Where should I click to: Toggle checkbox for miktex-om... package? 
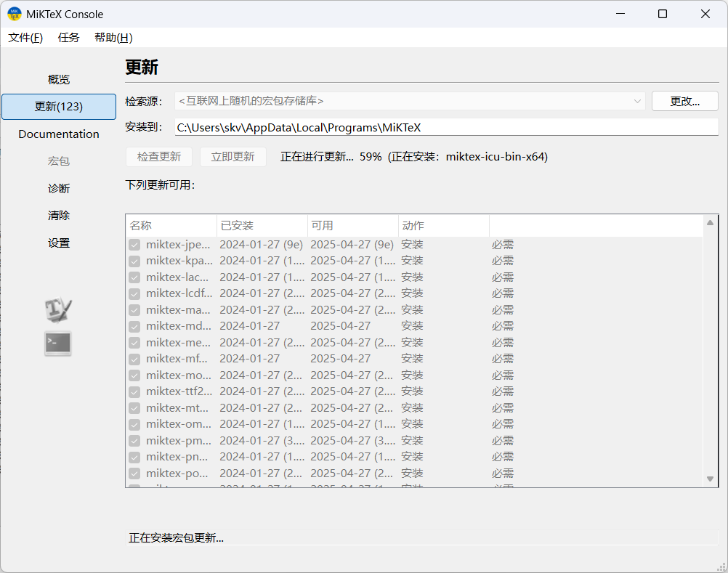[x=134, y=425]
